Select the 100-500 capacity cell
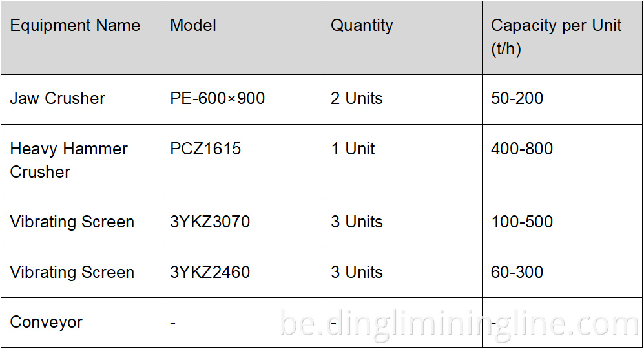The image size is (644, 349). click(x=522, y=222)
